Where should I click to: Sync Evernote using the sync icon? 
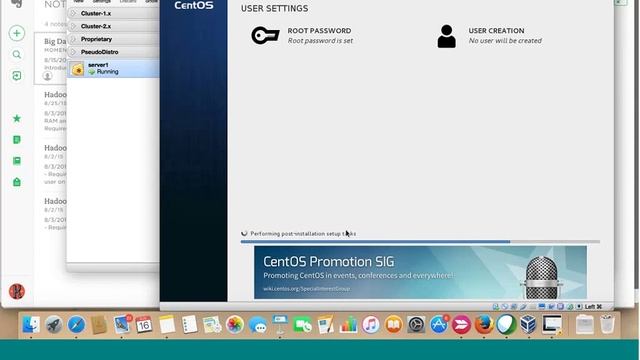coord(17,76)
